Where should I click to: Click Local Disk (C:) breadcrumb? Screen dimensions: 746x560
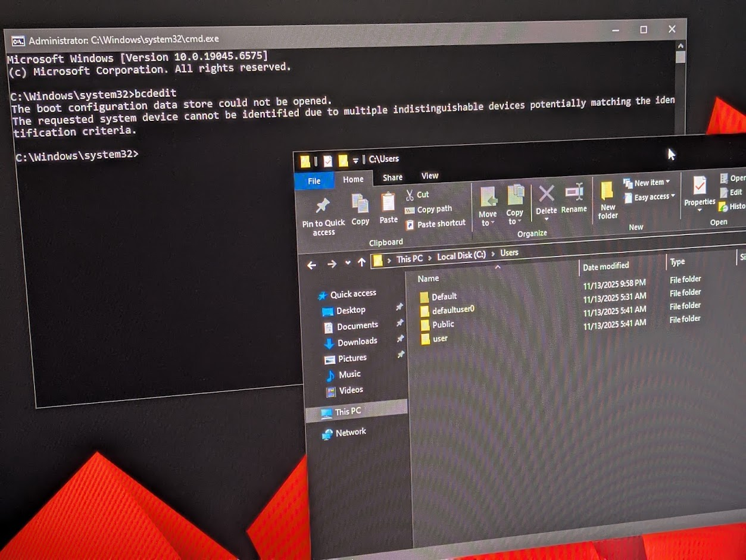[461, 256]
